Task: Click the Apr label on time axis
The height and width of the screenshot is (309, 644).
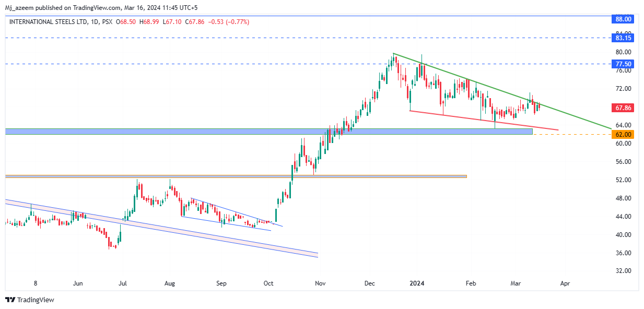Action: (x=564, y=283)
